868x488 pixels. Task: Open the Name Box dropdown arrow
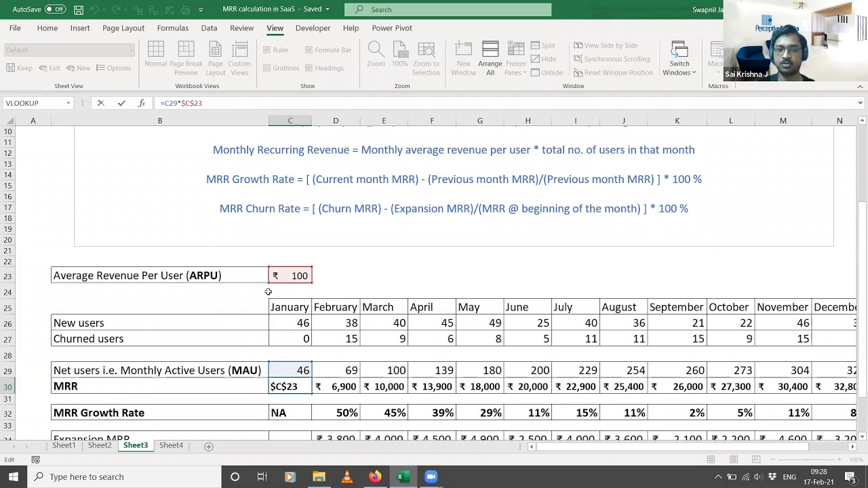coord(68,103)
